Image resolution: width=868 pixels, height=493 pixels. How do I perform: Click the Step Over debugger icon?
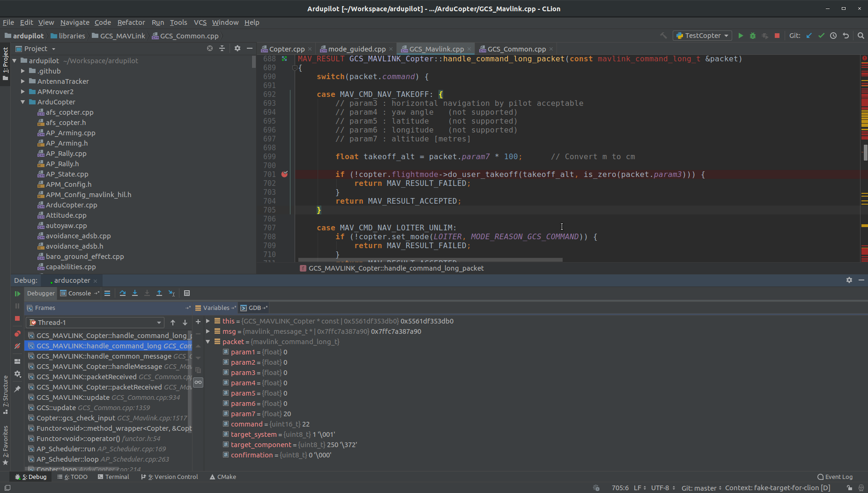point(123,293)
